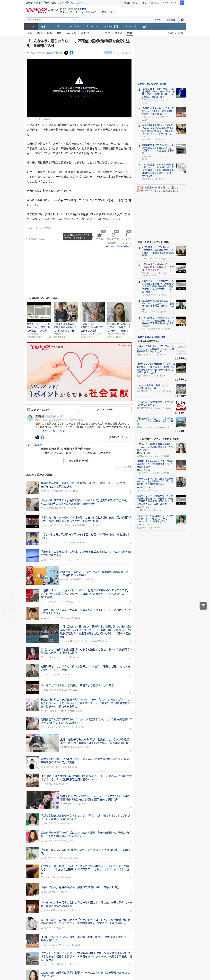210x980 pixels.
Task: Open the 小5年生の男の子が行方不明から5日目 article
Action: [x=85, y=536]
